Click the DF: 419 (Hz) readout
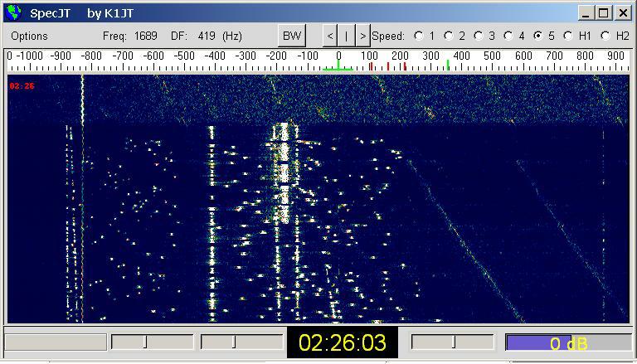This screenshot has height=364, width=637. pos(207,36)
